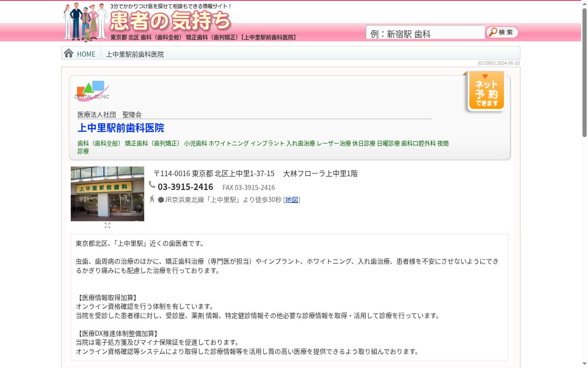Screen dimensions: 588x368
Task: Select the ホワイトニング category tag
Action: coord(229,144)
